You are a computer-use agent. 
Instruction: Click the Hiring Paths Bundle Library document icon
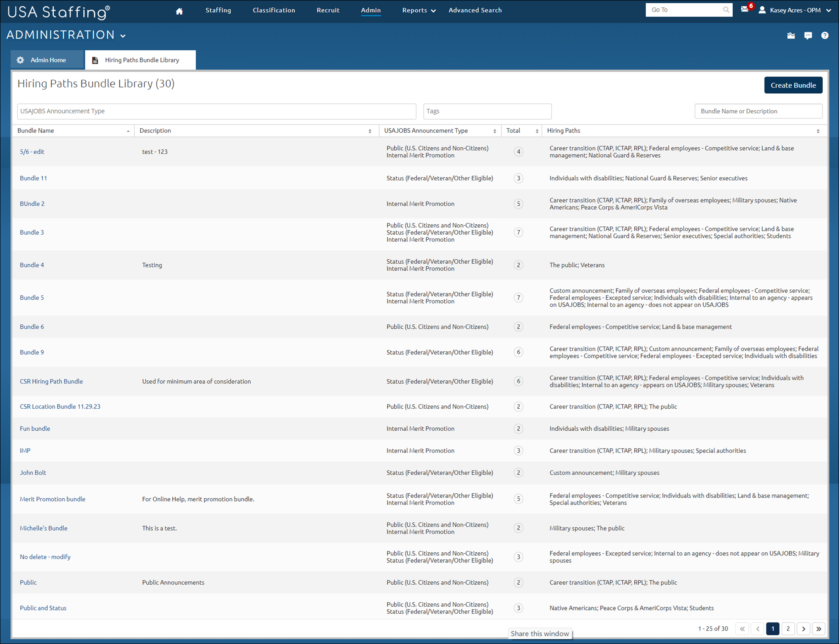[x=95, y=60]
